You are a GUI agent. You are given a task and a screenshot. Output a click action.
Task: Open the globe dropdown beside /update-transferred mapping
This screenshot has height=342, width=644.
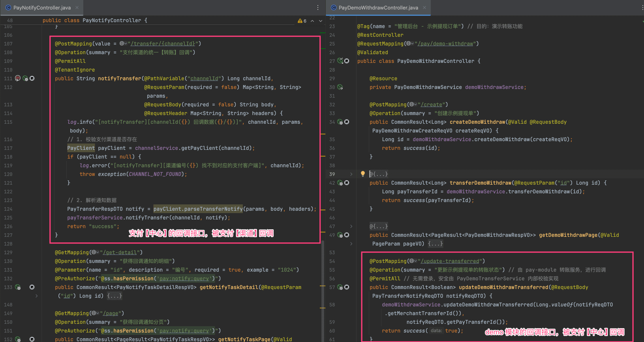(413, 261)
